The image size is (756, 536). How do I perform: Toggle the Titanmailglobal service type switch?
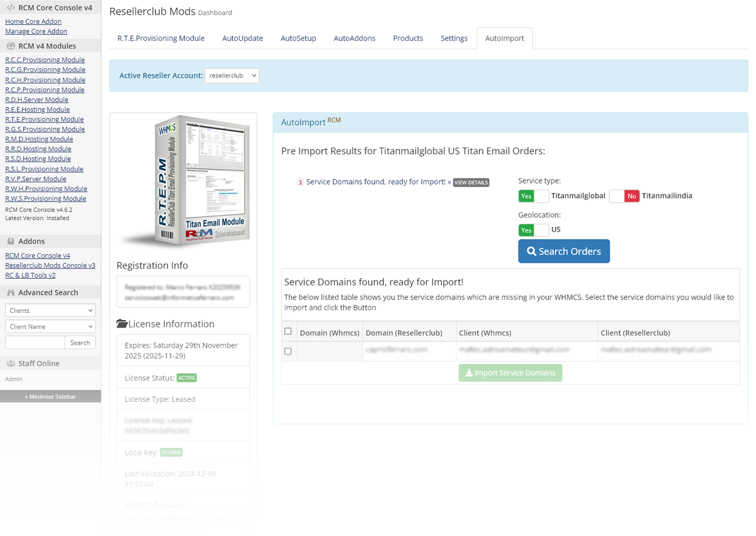point(533,196)
